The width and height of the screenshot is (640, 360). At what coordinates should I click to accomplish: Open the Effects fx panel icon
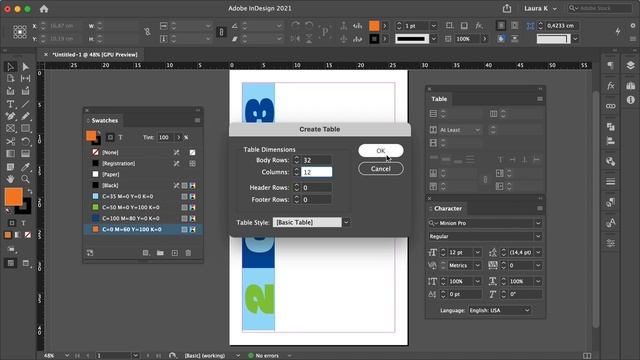click(611, 86)
